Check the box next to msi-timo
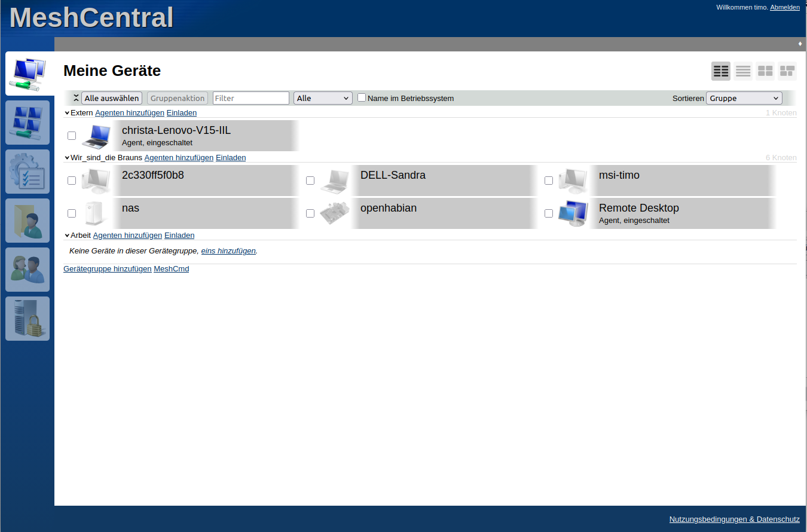The image size is (807, 532). click(x=549, y=181)
